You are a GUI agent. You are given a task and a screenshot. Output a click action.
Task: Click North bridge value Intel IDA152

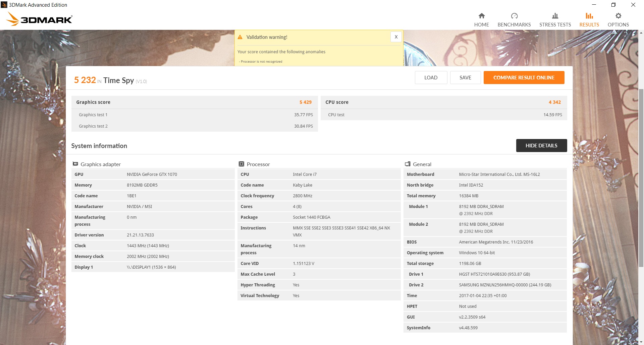pyautogui.click(x=471, y=185)
